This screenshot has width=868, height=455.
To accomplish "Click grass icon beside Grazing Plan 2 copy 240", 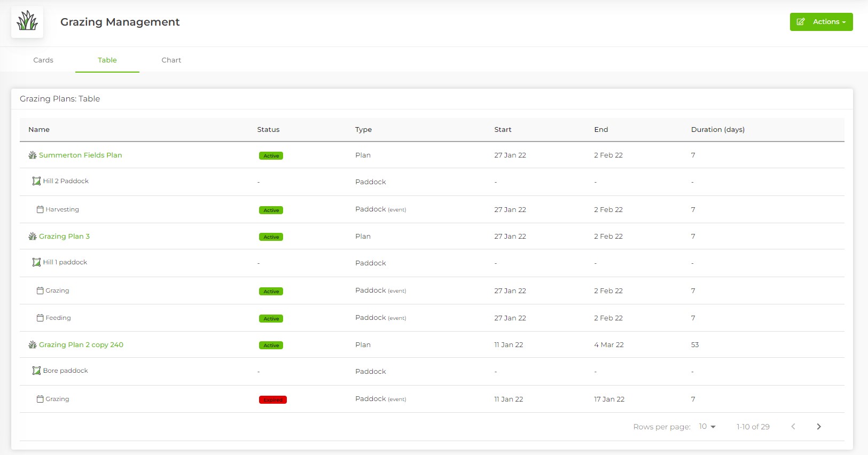I will point(33,345).
